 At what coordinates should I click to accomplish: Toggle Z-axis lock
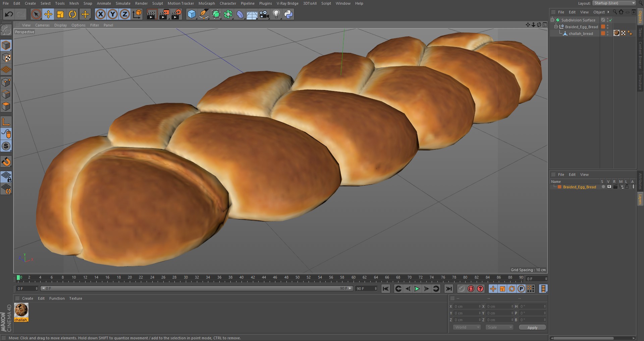click(125, 14)
